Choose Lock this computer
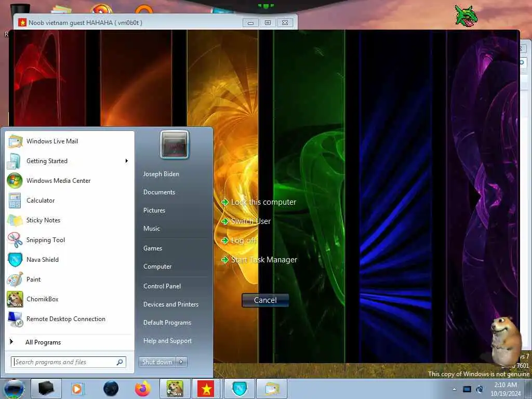The width and height of the screenshot is (532, 399). 259,202
